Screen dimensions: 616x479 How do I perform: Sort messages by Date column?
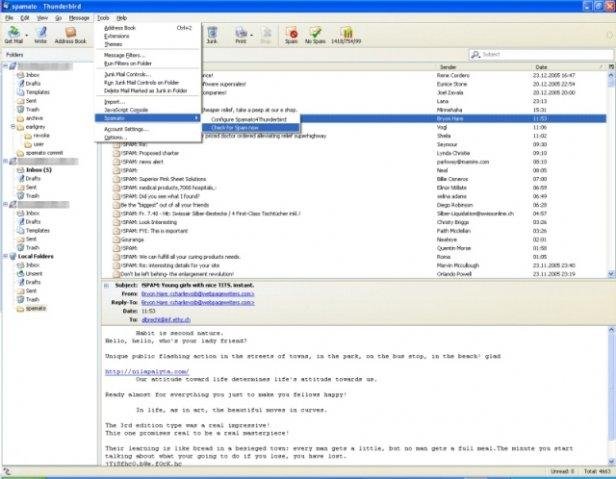pyautogui.click(x=568, y=67)
